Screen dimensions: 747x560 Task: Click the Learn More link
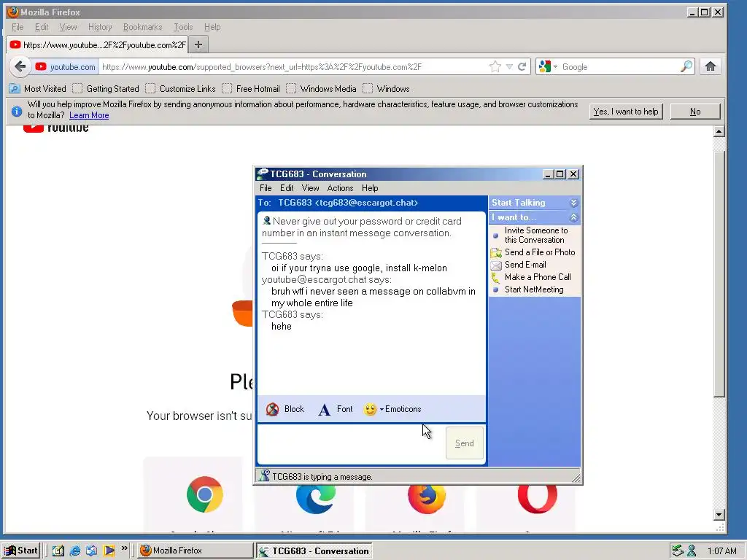89,115
